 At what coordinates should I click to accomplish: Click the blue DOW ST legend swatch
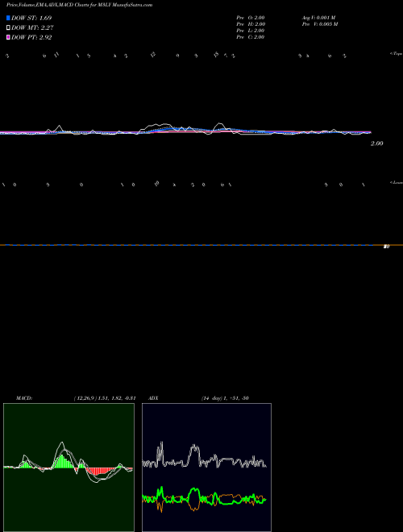click(x=8, y=18)
